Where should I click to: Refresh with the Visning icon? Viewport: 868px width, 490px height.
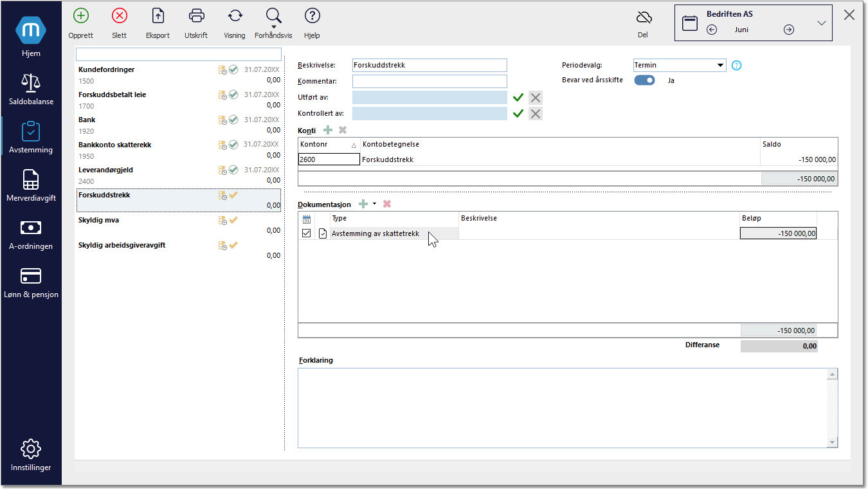235,16
